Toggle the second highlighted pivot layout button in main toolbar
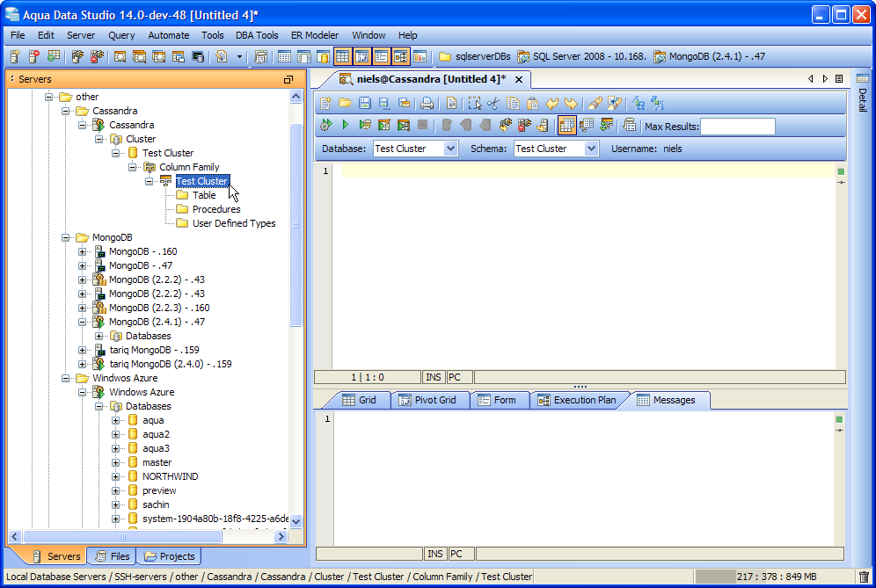876x588 pixels. [x=362, y=56]
